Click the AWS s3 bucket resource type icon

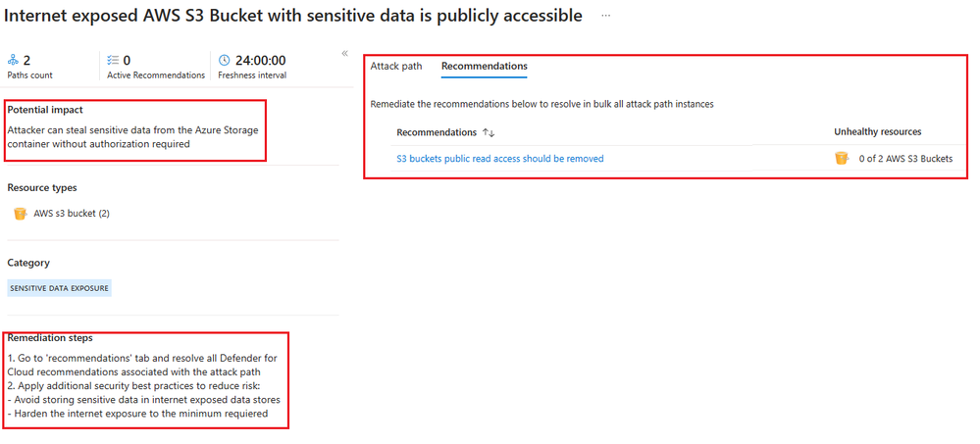pos(20,214)
